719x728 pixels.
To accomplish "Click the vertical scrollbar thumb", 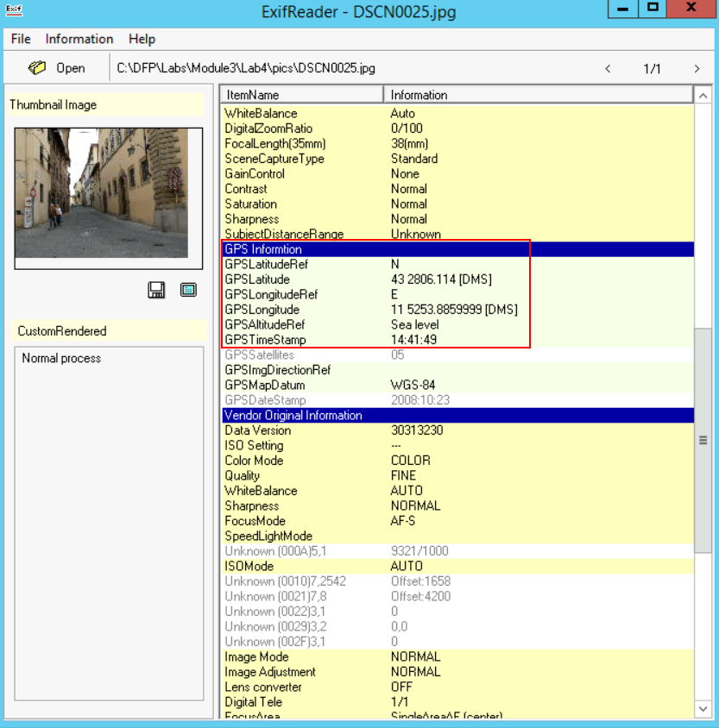I will [703, 440].
